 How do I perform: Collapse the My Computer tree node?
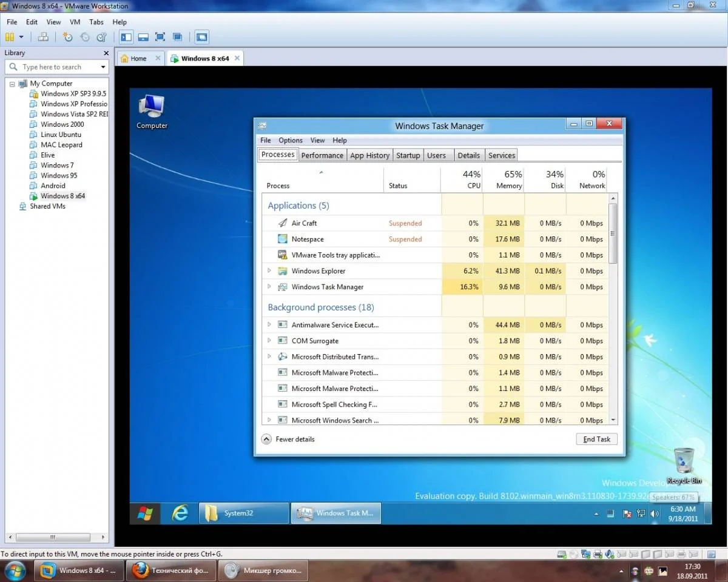click(12, 84)
